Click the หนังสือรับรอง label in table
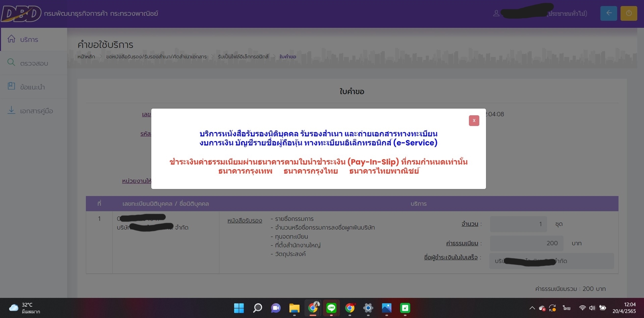Image resolution: width=644 pixels, height=318 pixels. [x=245, y=220]
